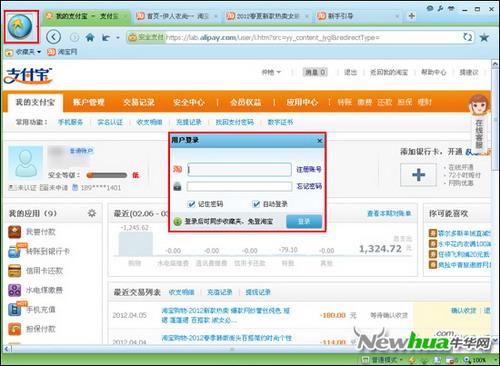Viewport: 500px width, 366px height.
Task: Click the blue 登录 login button
Action: tap(304, 221)
